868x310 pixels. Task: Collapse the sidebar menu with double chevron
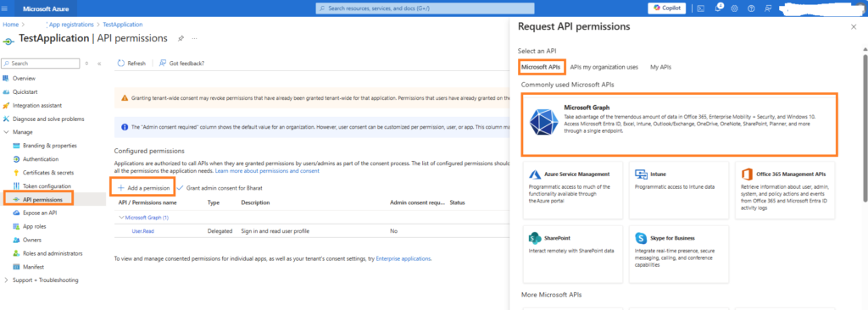point(99,64)
